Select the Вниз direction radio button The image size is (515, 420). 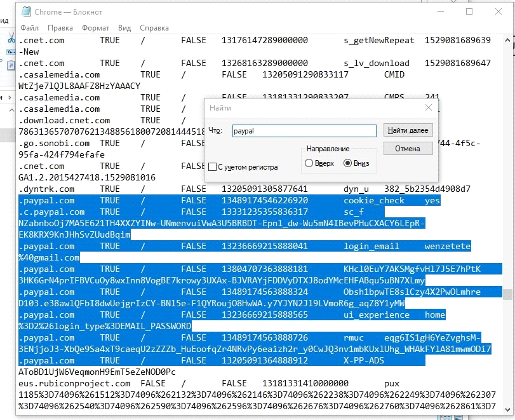(347, 163)
